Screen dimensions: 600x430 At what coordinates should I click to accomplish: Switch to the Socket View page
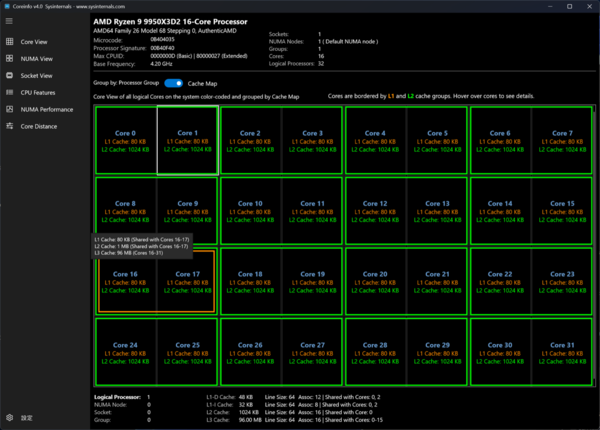point(36,75)
